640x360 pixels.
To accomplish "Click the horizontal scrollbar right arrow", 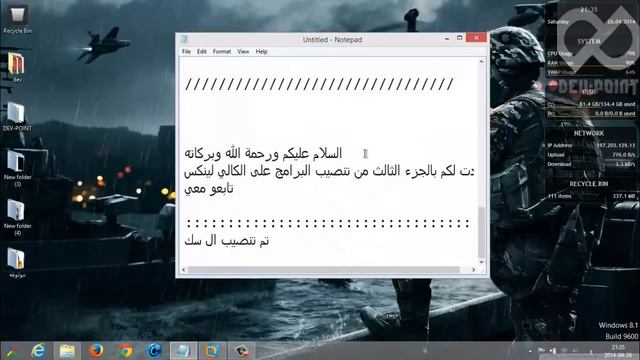I will coord(473,270).
